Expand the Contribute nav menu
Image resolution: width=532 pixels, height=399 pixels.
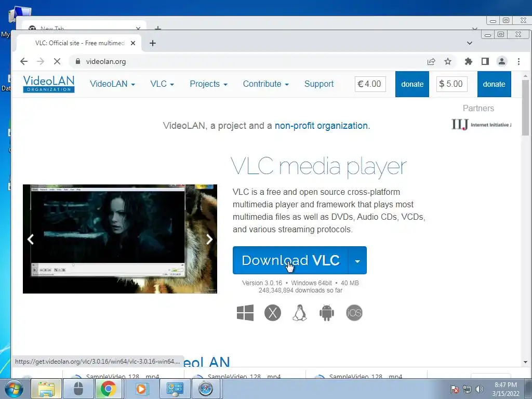[265, 84]
